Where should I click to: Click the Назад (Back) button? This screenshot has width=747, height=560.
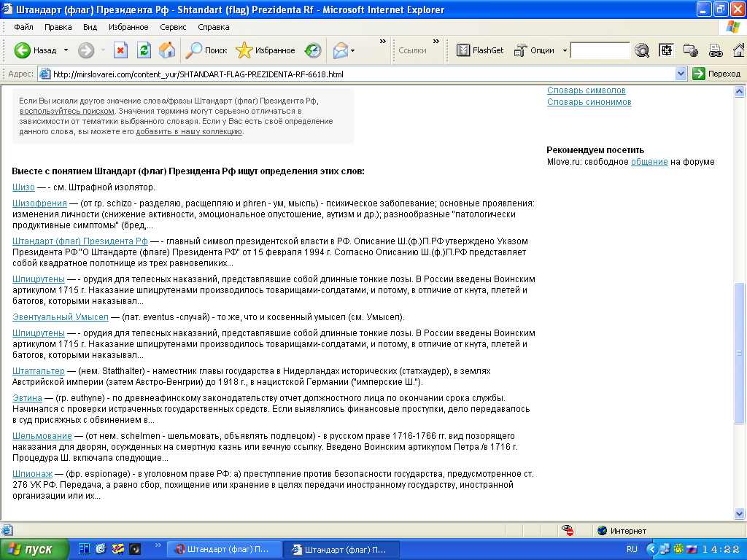pyautogui.click(x=35, y=50)
